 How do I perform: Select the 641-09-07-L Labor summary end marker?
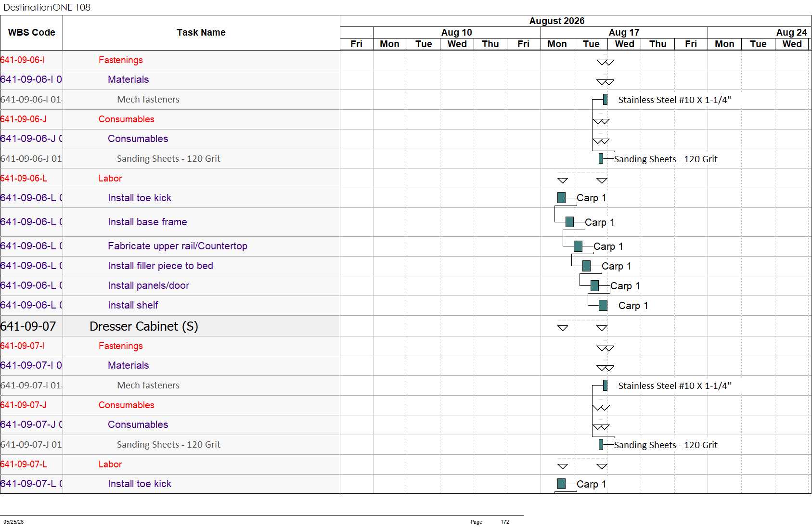tap(602, 466)
